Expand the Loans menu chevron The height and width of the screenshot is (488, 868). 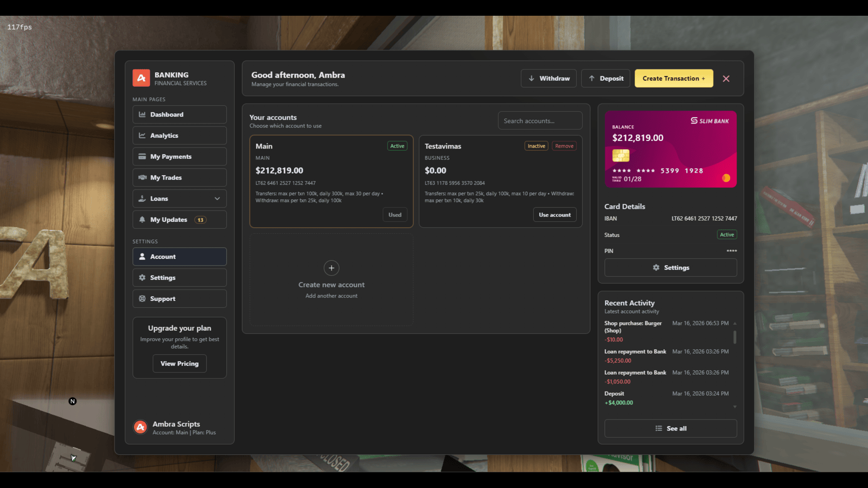pyautogui.click(x=216, y=198)
